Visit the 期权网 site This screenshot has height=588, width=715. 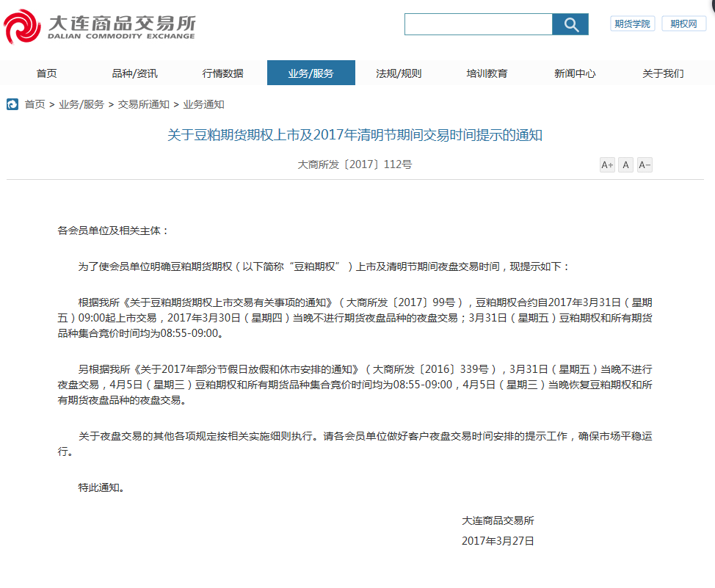(683, 23)
